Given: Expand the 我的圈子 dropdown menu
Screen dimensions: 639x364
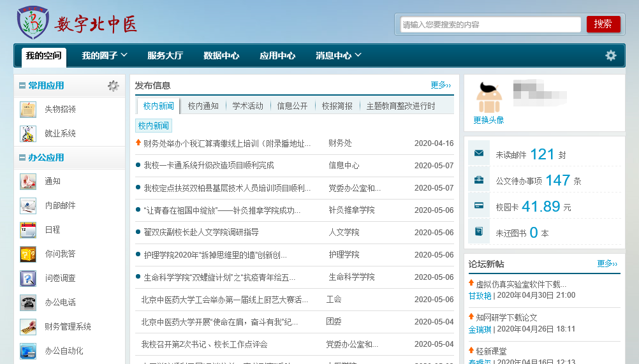Looking at the screenshot, I should click(x=124, y=55).
